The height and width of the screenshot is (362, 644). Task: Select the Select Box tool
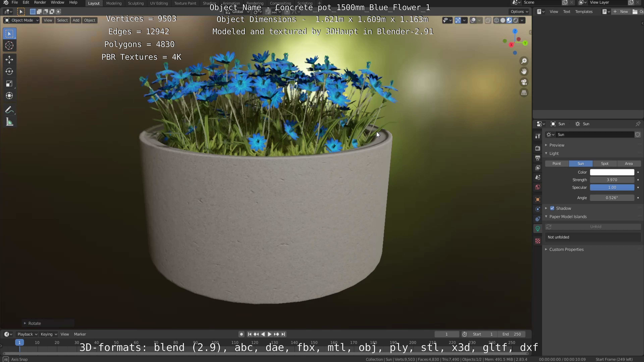[x=9, y=34]
